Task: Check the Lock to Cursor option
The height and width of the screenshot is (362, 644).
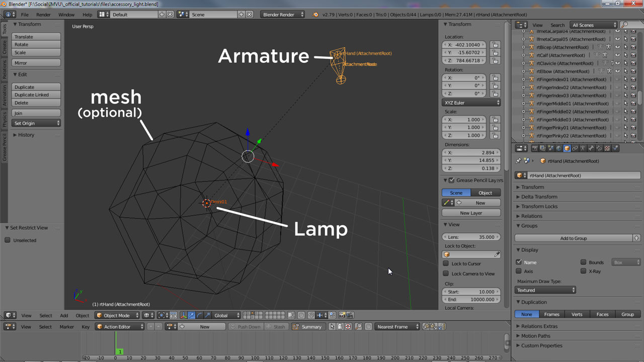Action: pyautogui.click(x=446, y=263)
